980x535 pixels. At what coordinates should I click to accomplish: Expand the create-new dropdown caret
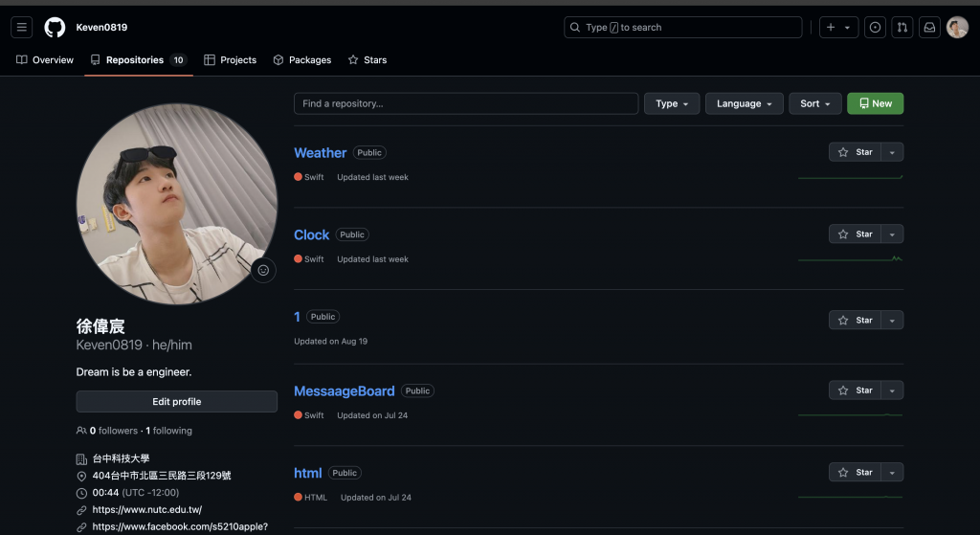848,28
